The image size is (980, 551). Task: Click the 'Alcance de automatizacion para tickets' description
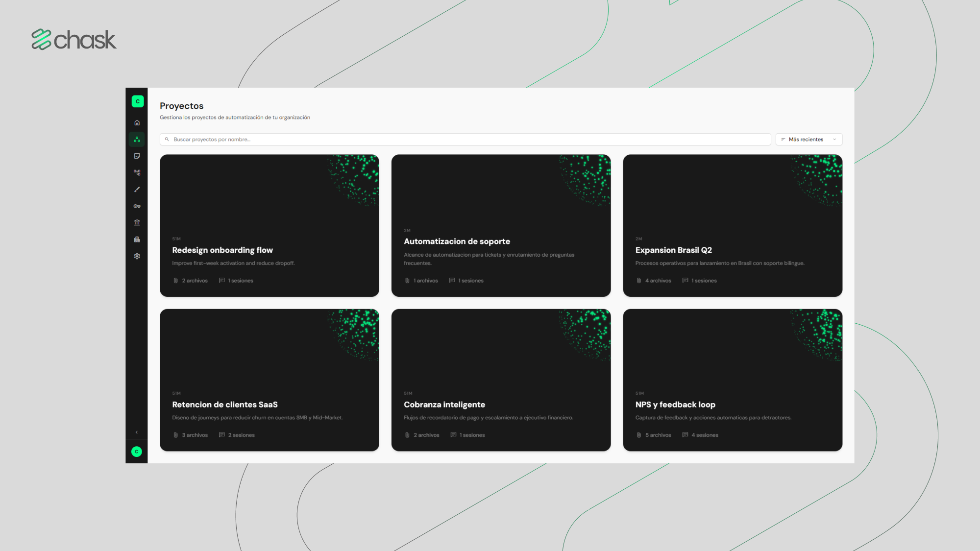pos(489,259)
